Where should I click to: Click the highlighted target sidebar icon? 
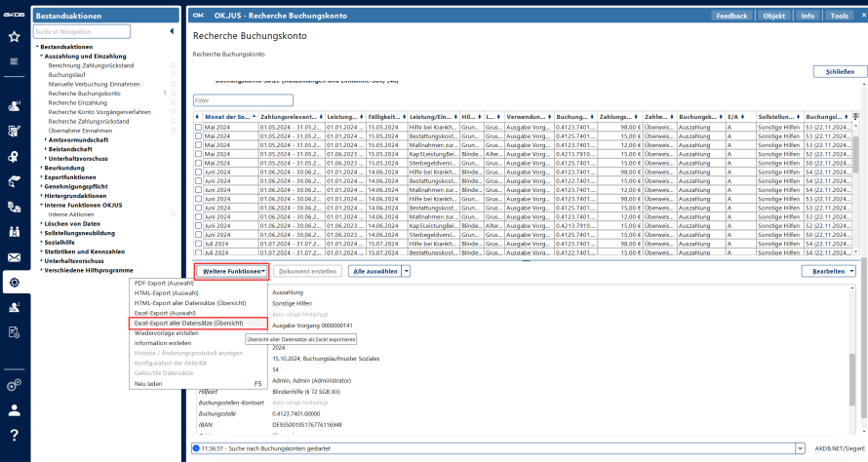[15, 283]
